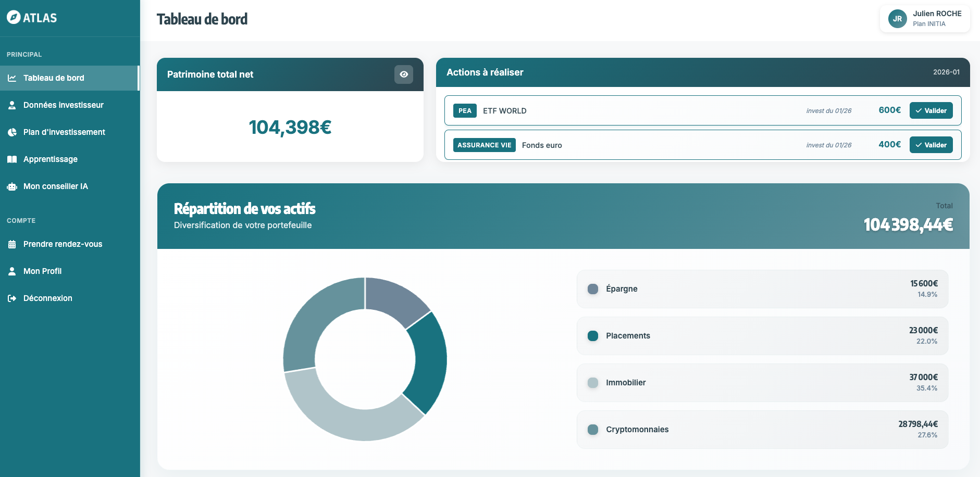Click the logout arrow icon beside Déconnexion
980x477 pixels.
tap(12, 298)
